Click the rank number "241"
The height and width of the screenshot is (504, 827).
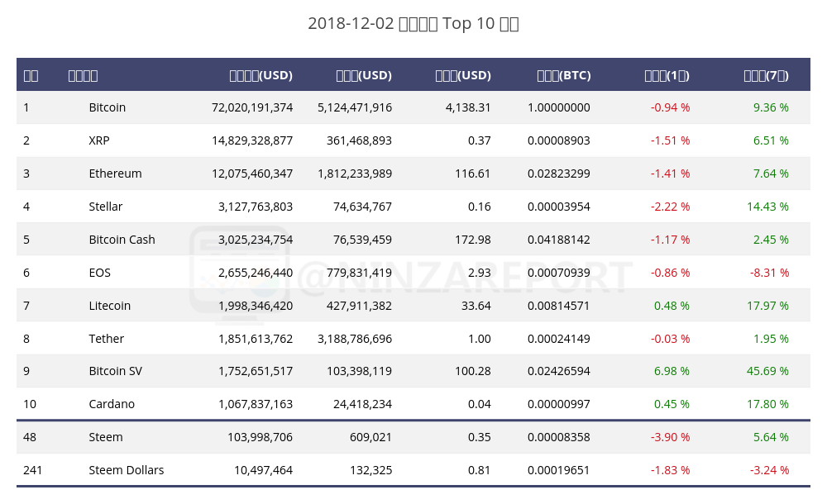(x=33, y=470)
